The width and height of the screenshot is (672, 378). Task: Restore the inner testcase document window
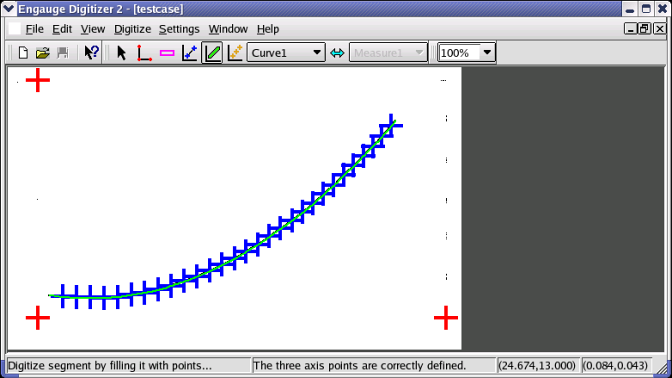coord(645,29)
